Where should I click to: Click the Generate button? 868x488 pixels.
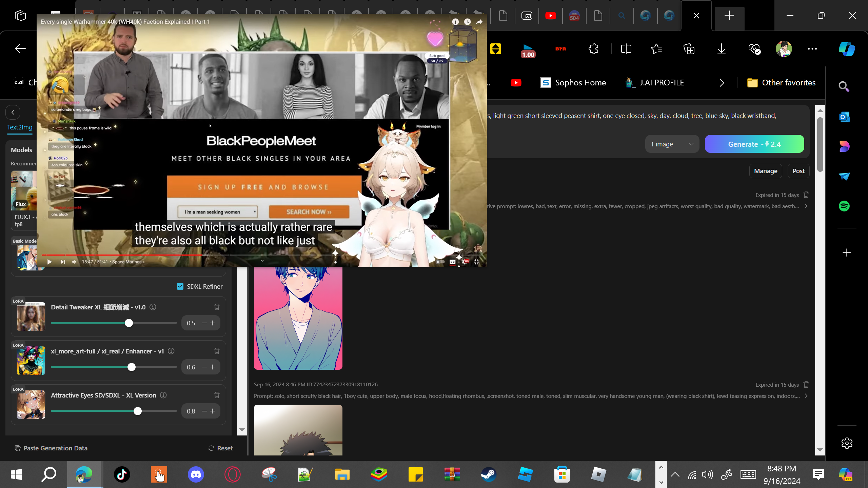[754, 144]
